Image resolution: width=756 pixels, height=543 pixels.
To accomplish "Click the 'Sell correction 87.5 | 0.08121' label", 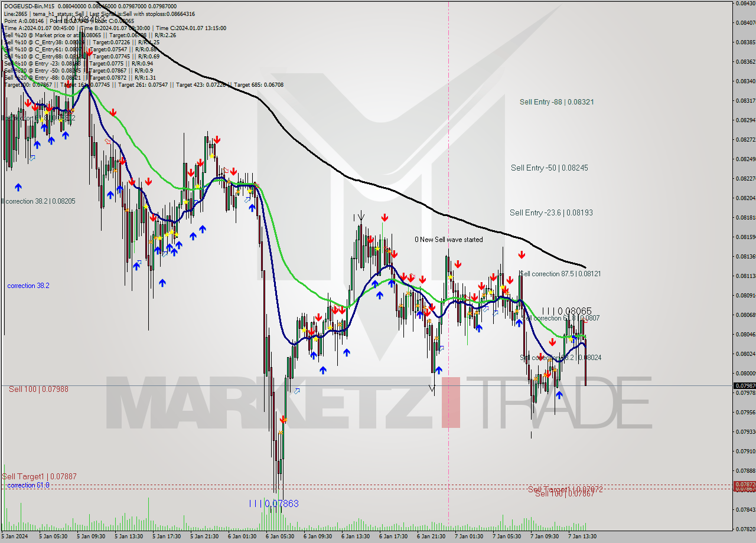I will point(561,274).
